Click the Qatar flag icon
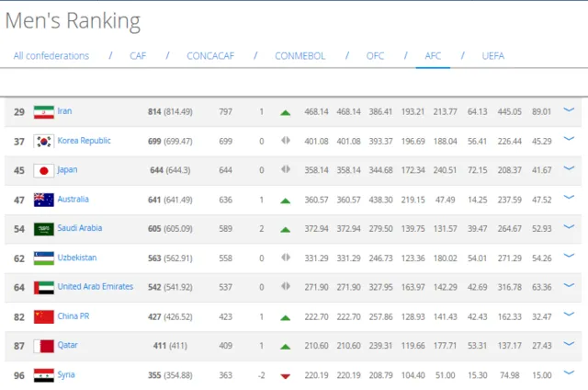 pos(44,346)
